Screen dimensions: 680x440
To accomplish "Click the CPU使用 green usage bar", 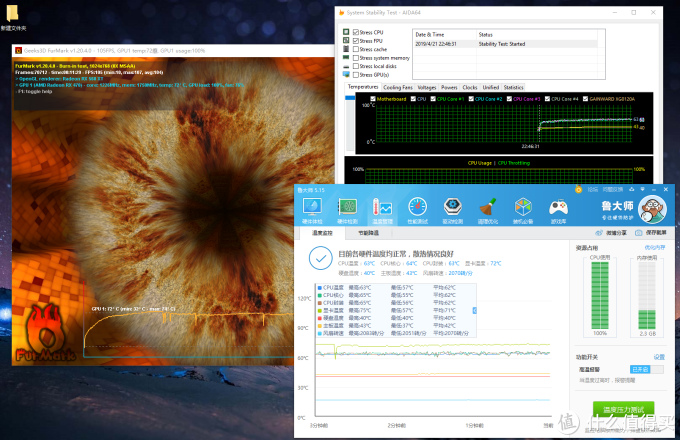I will [600, 295].
